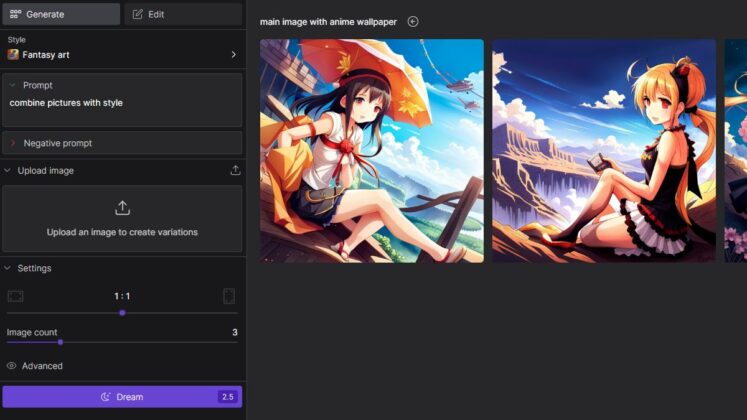The image size is (747, 420).
Task: Click the reuse prompt arrow icon beside title
Action: click(413, 22)
